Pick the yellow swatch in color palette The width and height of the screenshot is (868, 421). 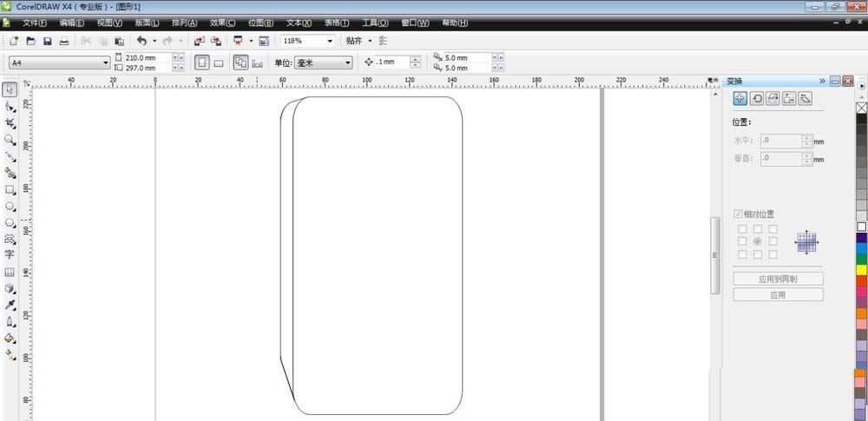point(861,270)
